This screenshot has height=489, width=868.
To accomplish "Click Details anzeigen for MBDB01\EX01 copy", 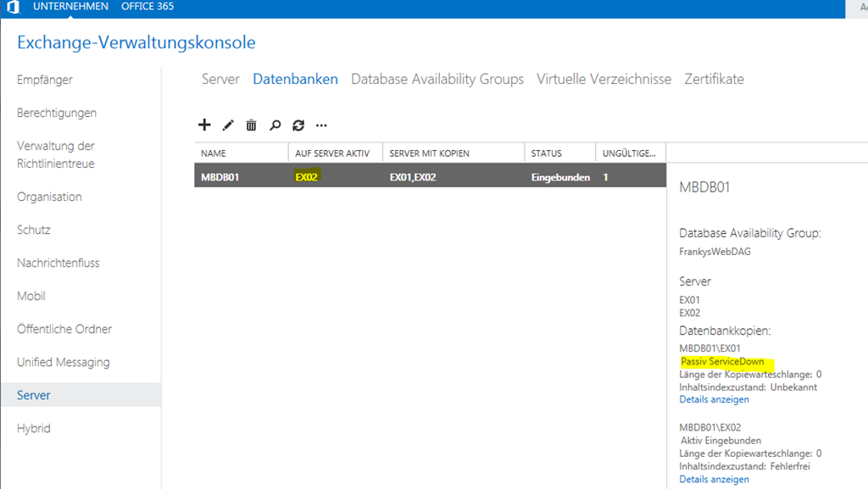I will coord(714,399).
